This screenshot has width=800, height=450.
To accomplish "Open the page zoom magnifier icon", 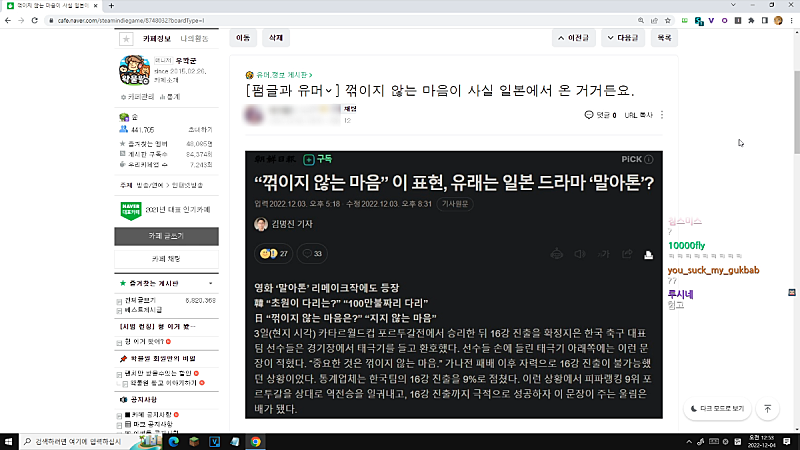I will pos(641,20).
